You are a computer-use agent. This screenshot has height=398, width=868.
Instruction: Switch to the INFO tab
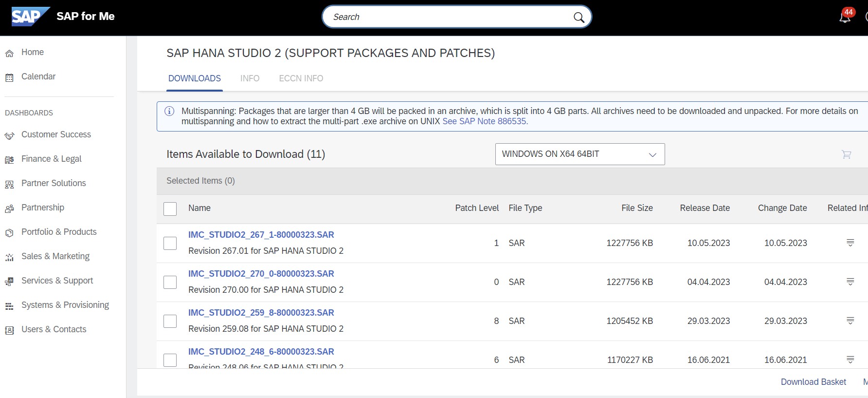[250, 78]
